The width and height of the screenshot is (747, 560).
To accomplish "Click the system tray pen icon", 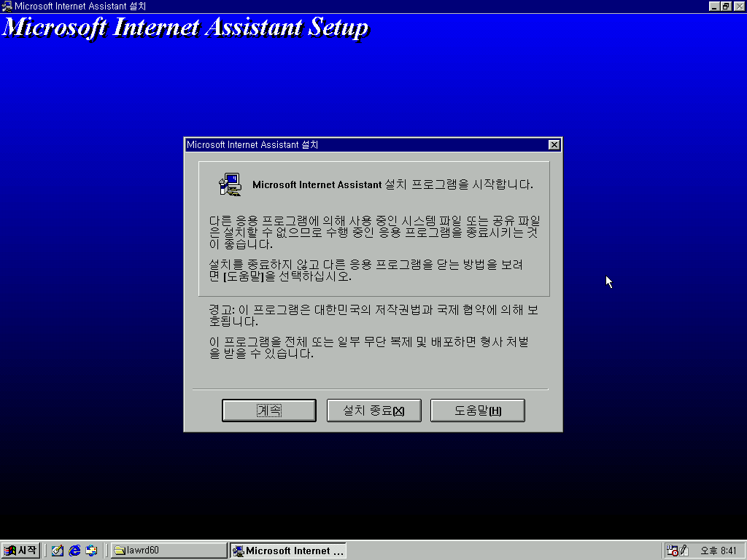I will coord(684,551).
